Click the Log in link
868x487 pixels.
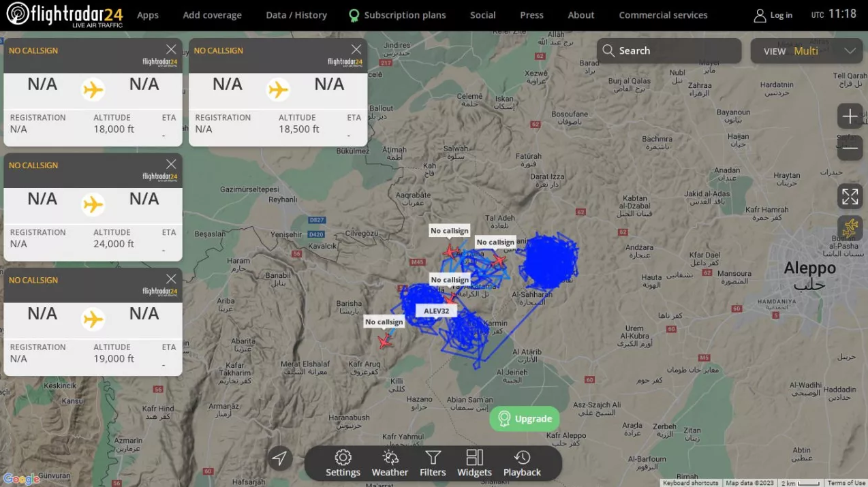pos(773,15)
